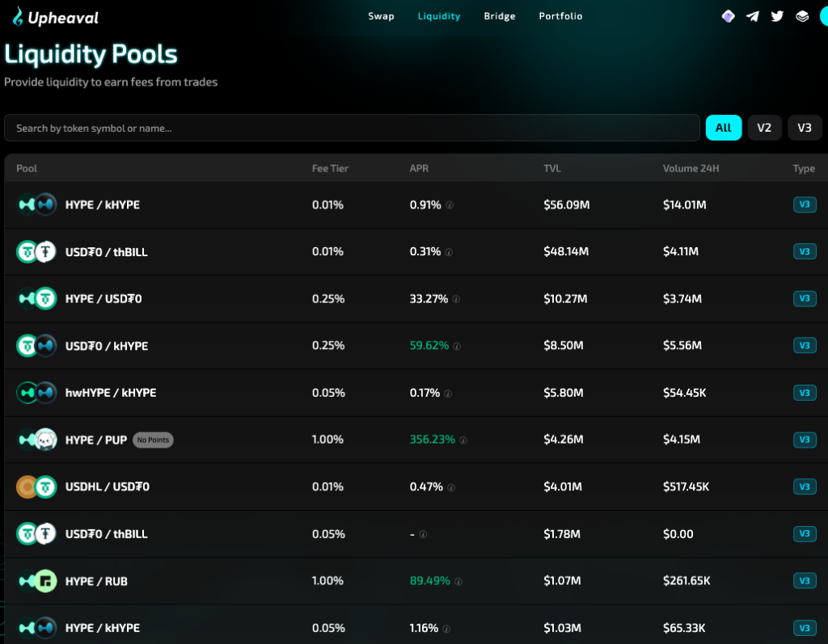Go to the Swap tab
This screenshot has height=644, width=828.
click(381, 16)
